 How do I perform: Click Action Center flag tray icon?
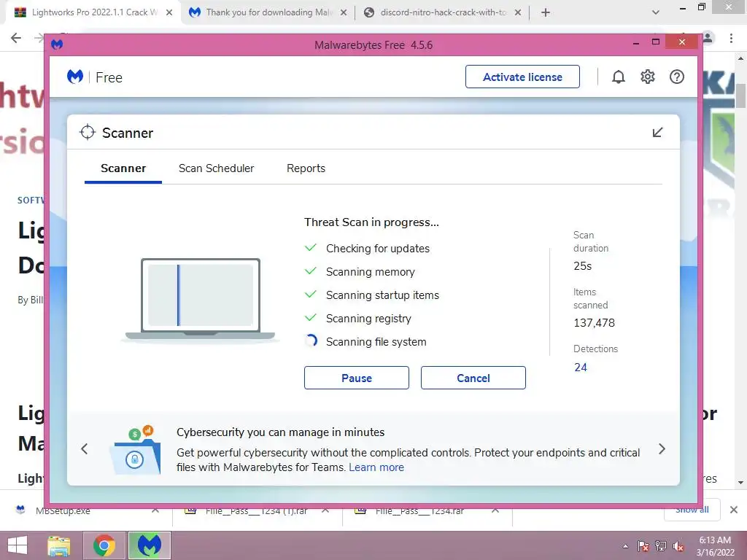click(x=643, y=546)
